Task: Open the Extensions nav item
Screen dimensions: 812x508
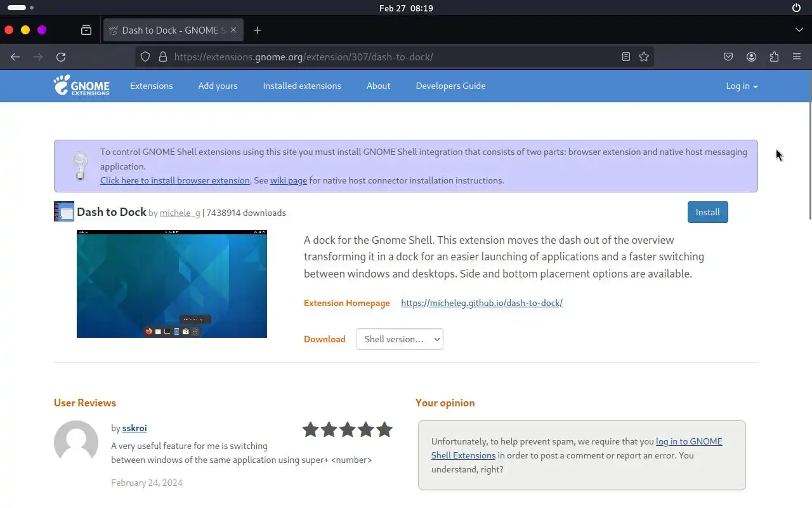Action: 151,86
